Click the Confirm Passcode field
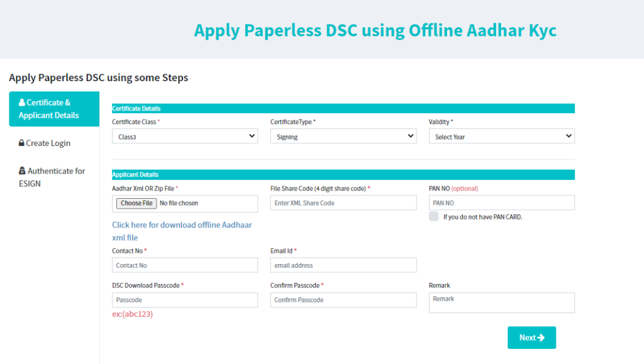This screenshot has height=364, width=644. 343,300
